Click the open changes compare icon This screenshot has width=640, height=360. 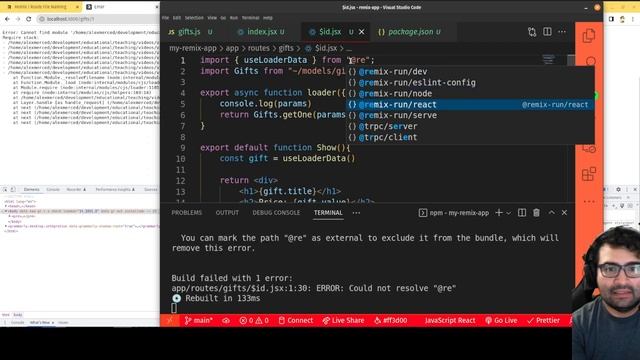click(x=532, y=32)
